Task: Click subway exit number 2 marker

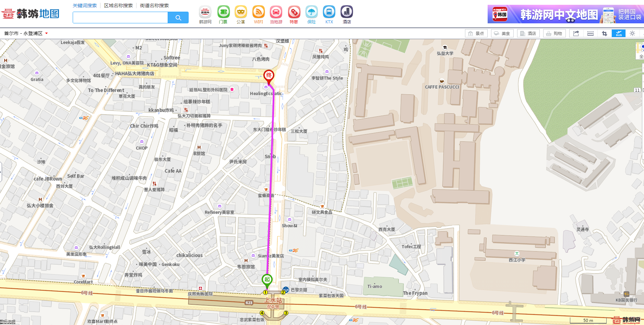Action: 283,292
